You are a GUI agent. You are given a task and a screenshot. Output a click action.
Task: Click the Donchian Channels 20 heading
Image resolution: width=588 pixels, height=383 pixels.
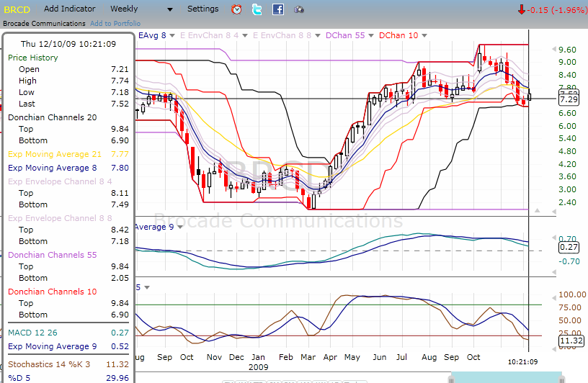52,117
